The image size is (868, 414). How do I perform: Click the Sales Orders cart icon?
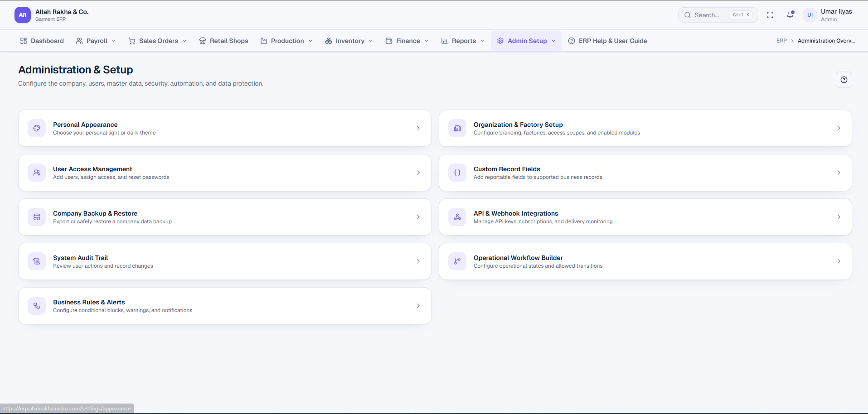coord(132,41)
